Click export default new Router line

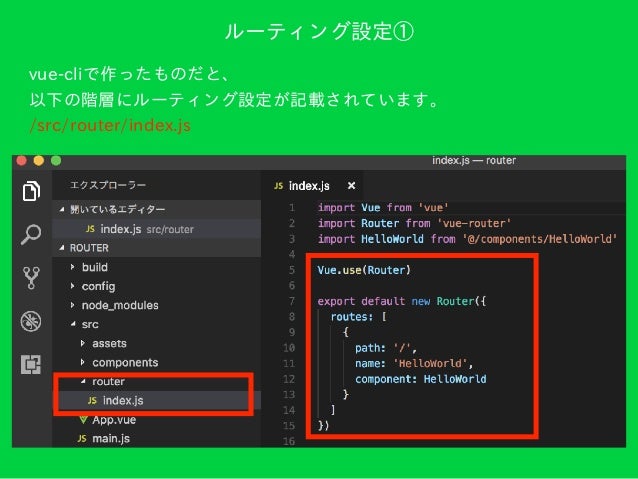point(402,301)
